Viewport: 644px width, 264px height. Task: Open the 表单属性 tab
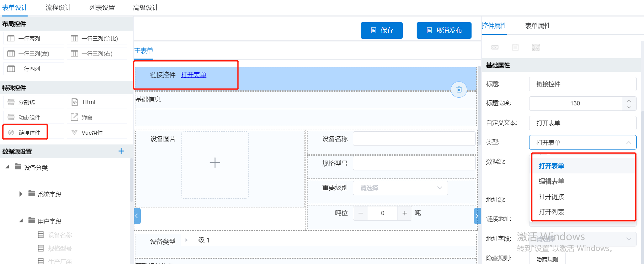click(538, 26)
